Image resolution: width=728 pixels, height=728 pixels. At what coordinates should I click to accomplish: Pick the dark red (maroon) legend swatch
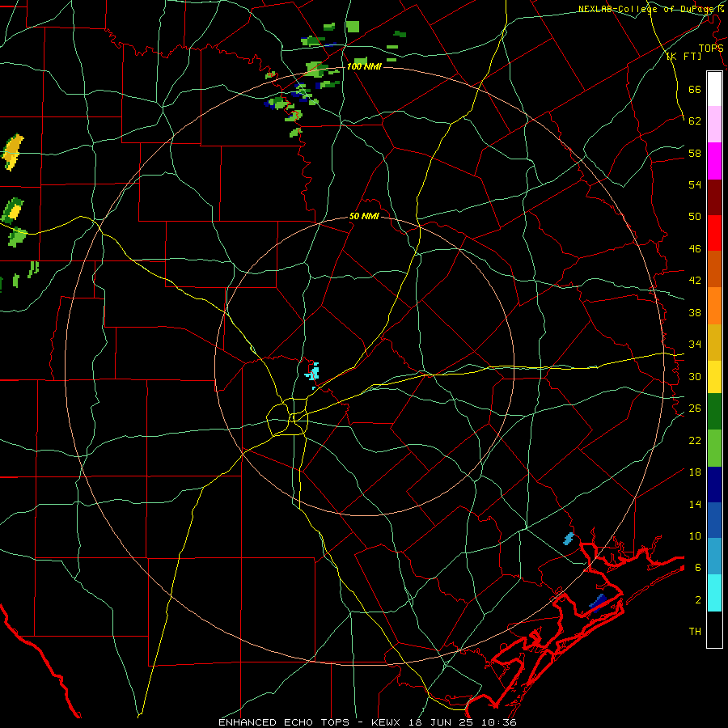(x=714, y=197)
